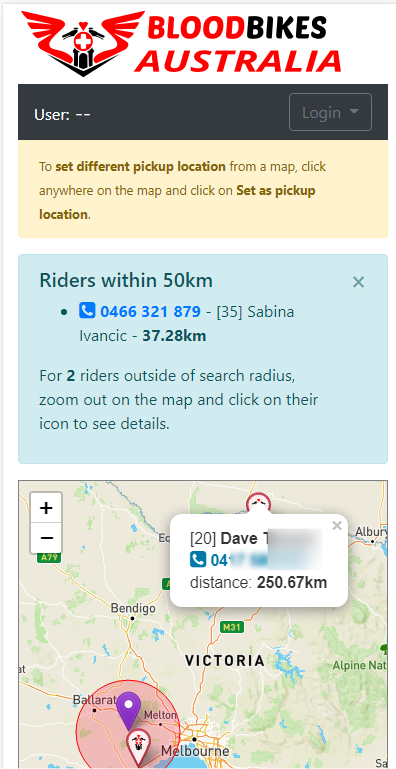Click the Melbourne city label on map
The width and height of the screenshot is (396, 769).
195,751
